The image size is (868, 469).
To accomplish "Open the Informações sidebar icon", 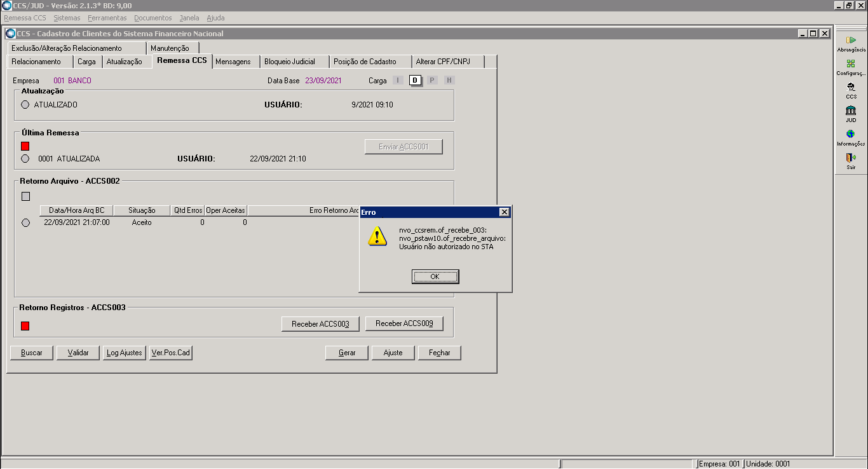I will click(x=851, y=134).
